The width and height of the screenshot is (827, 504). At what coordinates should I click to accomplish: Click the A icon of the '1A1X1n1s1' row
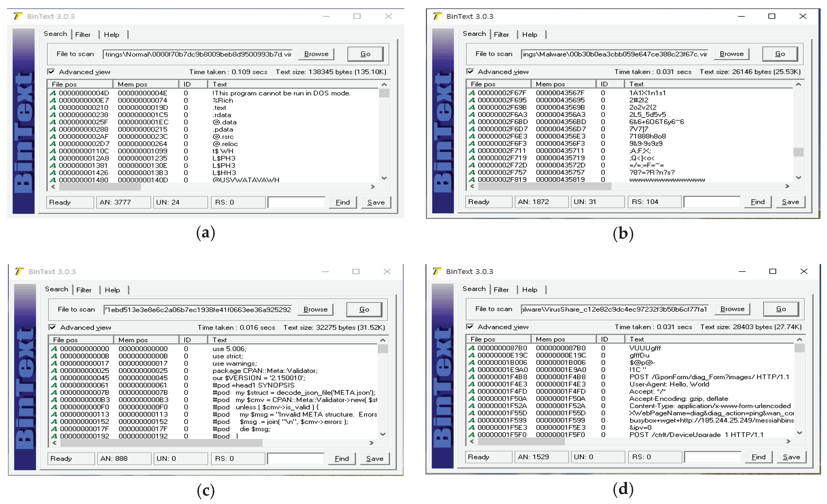click(x=472, y=93)
